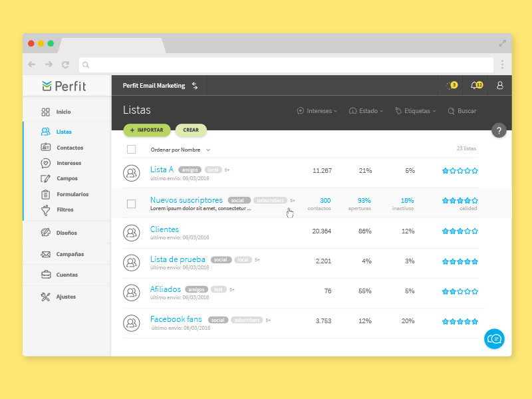Open the Clientes list link
Screen dimensions: 532x399
(164, 229)
